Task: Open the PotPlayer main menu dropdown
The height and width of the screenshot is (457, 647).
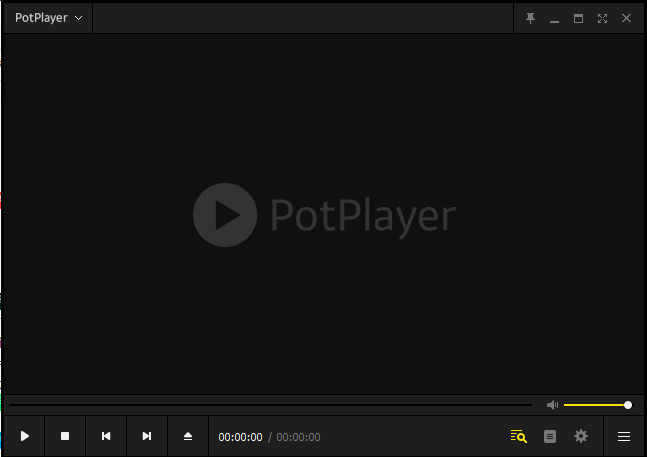Action: 48,18
